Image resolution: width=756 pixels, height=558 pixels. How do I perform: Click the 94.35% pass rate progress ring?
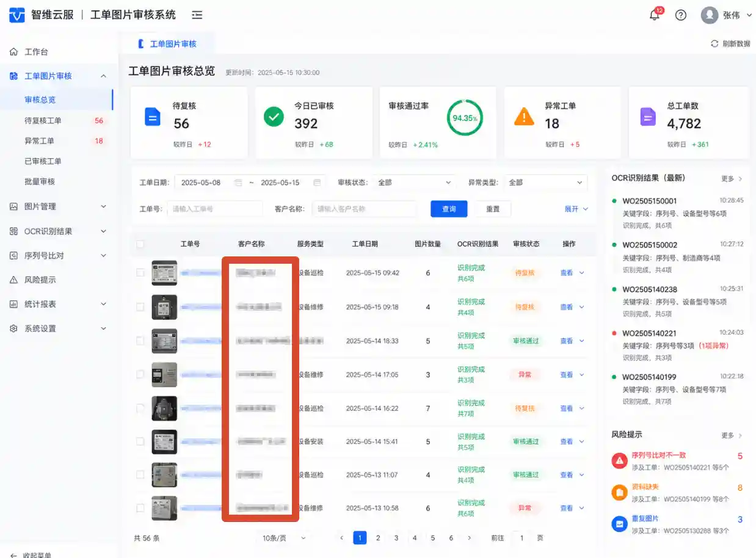pyautogui.click(x=465, y=118)
